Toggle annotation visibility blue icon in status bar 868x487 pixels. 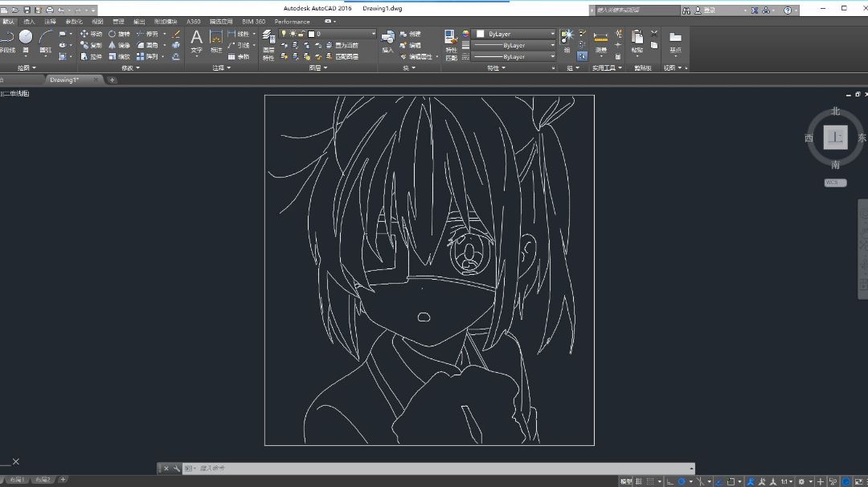pyautogui.click(x=750, y=481)
